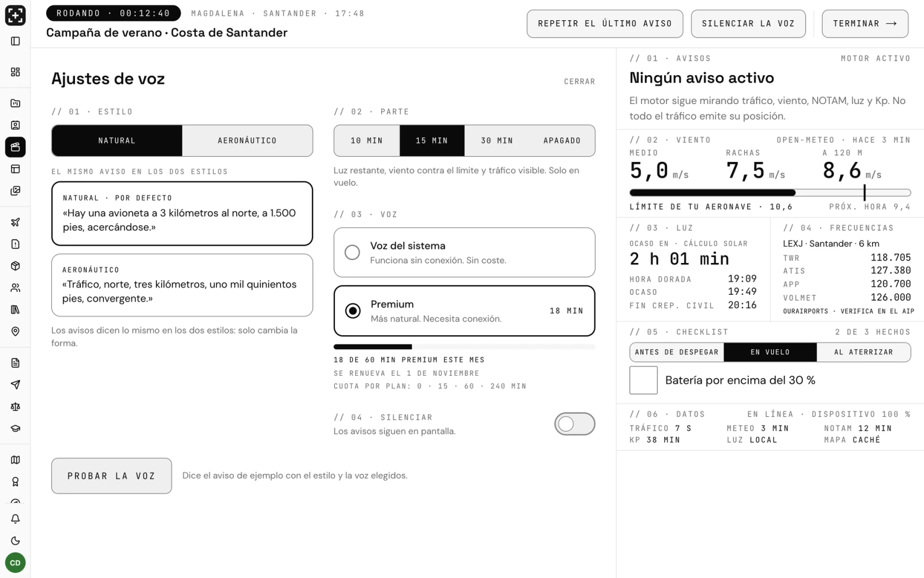Open the graduation cap icon
Viewport: 924px width, 578px height.
16,429
